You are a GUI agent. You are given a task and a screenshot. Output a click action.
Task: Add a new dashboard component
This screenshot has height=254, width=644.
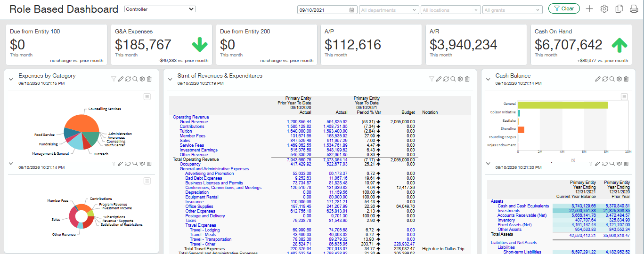(x=589, y=8)
